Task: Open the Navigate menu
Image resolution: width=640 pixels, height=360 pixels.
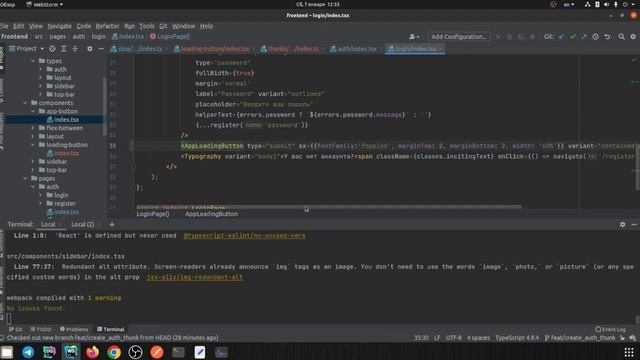Action: coord(59,26)
